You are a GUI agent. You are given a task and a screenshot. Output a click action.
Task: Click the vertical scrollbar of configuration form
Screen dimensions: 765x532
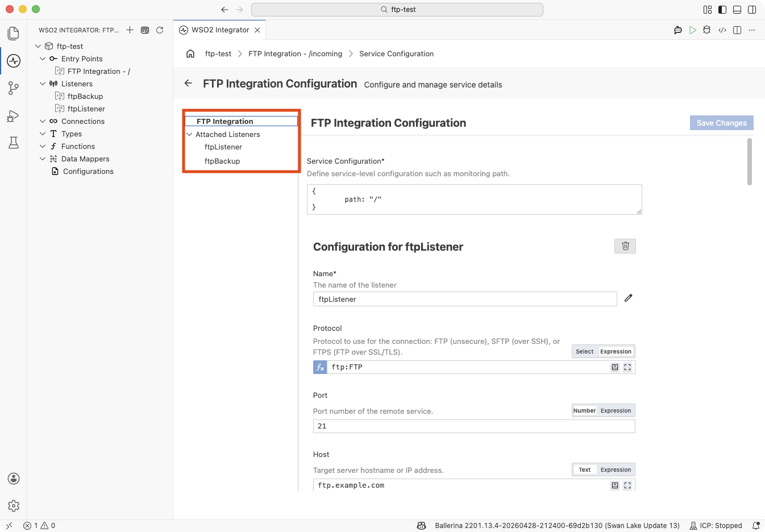(x=750, y=162)
